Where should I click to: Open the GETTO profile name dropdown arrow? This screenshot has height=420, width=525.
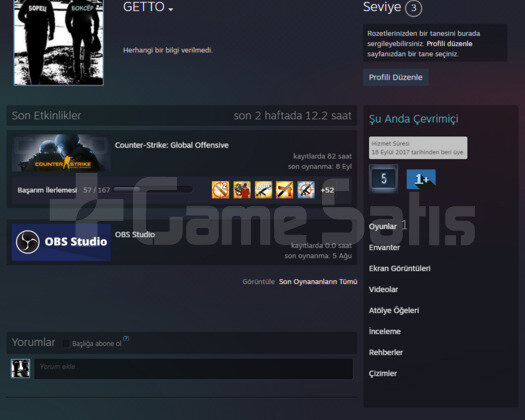pyautogui.click(x=171, y=10)
